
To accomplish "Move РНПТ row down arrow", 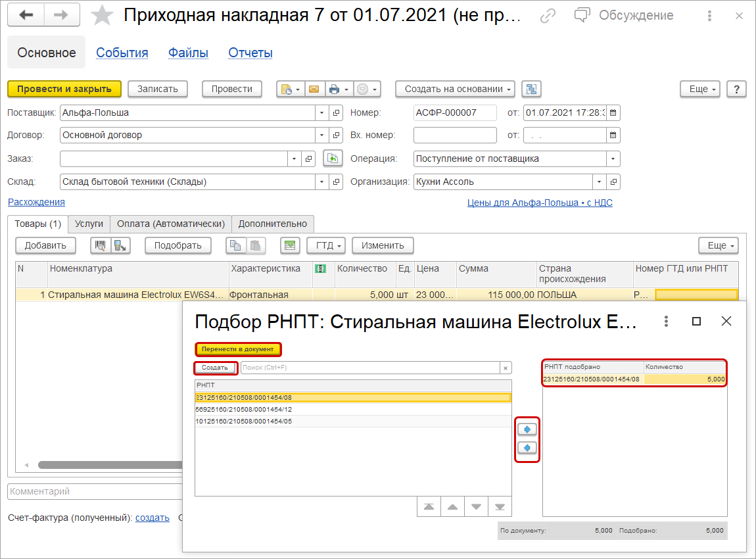I will [476, 507].
